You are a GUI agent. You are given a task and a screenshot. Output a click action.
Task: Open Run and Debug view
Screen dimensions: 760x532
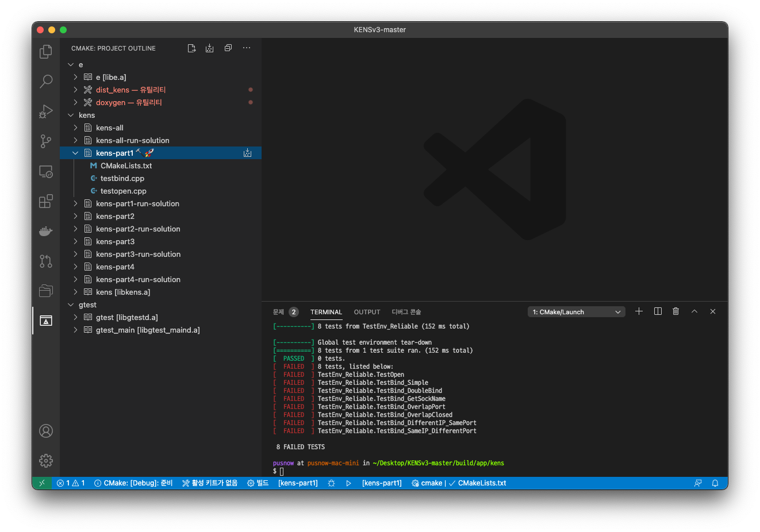pos(46,111)
